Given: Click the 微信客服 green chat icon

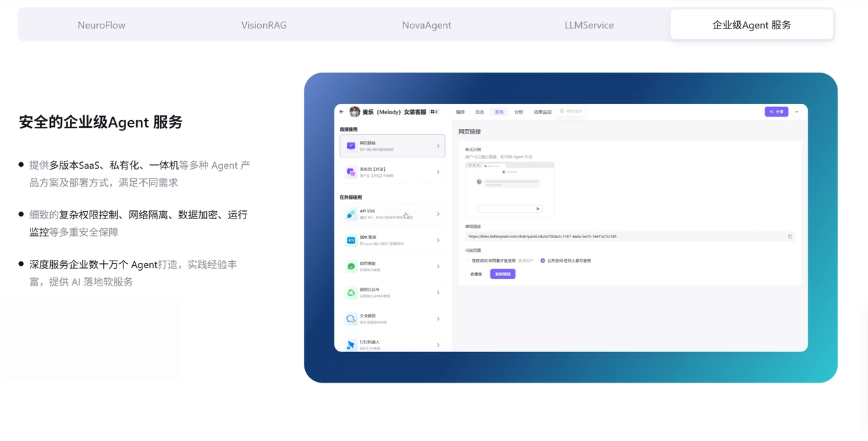Looking at the screenshot, I should 351,267.
